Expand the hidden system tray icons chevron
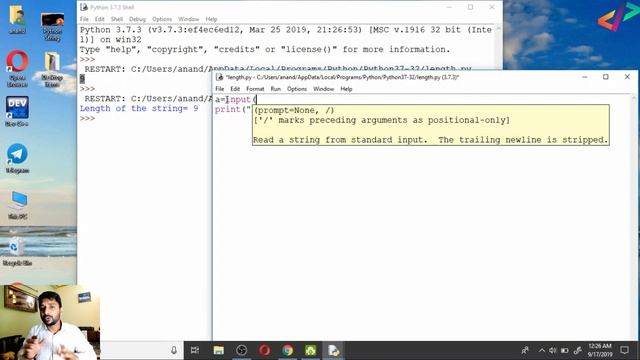The image size is (640, 360). click(542, 350)
